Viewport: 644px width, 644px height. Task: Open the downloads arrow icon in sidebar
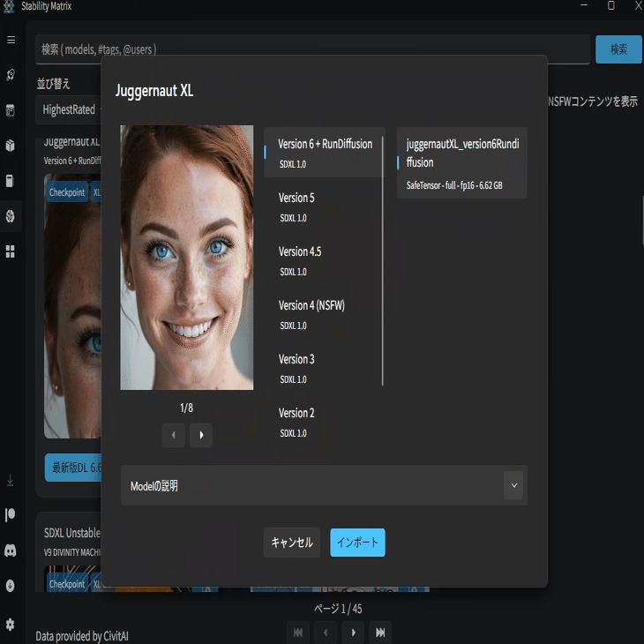11,480
